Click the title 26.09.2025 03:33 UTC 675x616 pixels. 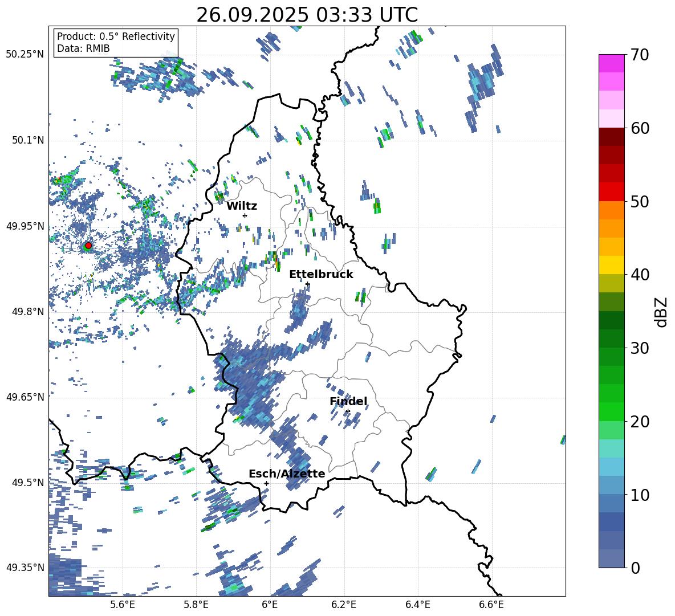[307, 15]
